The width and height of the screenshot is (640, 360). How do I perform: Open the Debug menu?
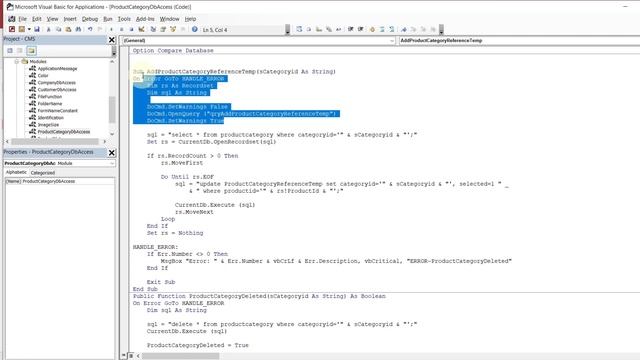(x=89, y=19)
